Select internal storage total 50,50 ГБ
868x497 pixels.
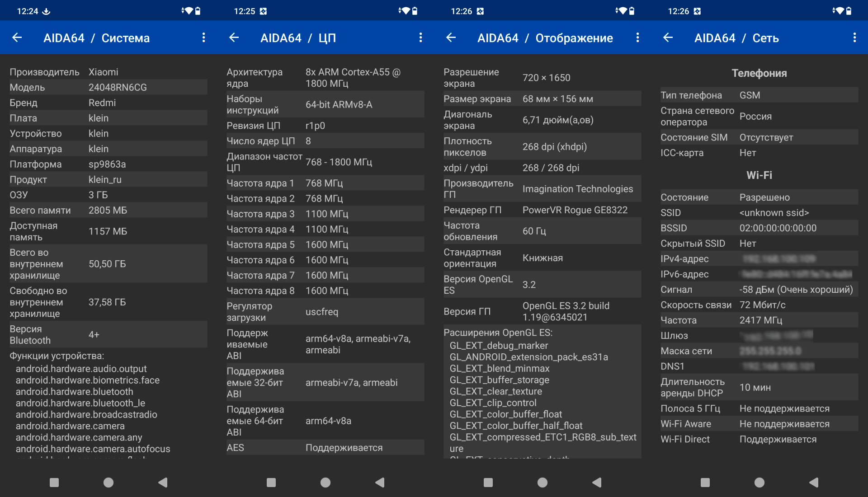(107, 264)
